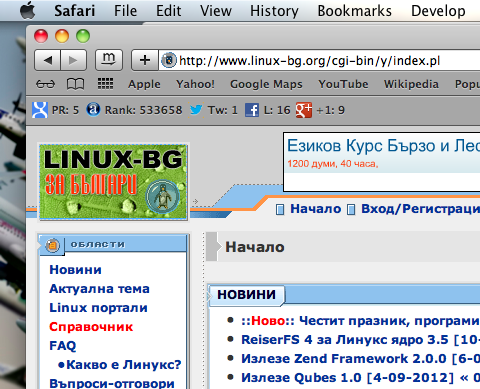480x389 pixels.
Task: Click the Facebook likes icon
Action: (252, 110)
